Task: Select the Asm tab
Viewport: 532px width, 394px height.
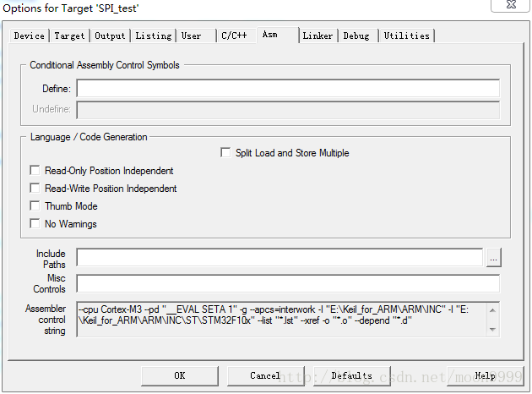Action: (x=278, y=35)
